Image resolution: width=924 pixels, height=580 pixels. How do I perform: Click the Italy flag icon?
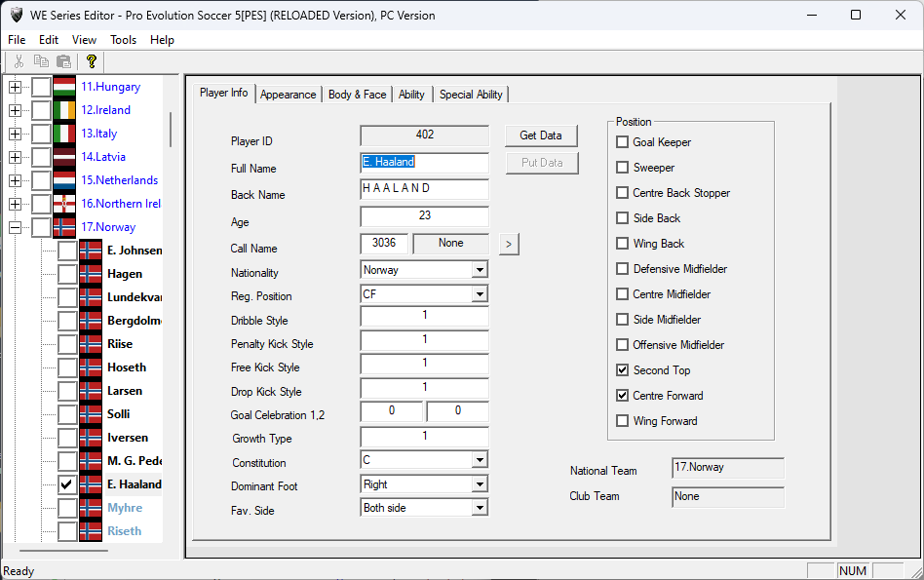[x=64, y=134]
